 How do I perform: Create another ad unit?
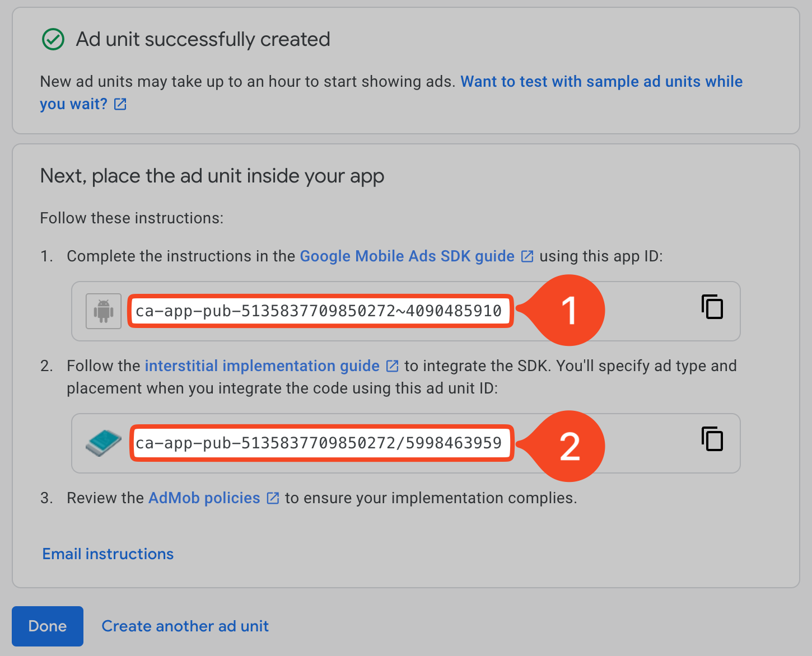(185, 626)
